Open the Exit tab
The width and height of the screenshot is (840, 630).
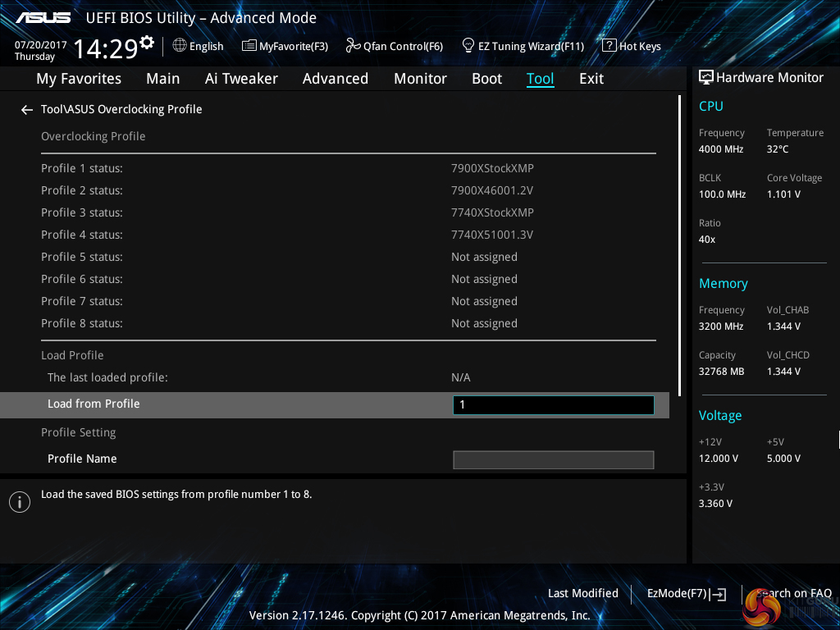(591, 79)
